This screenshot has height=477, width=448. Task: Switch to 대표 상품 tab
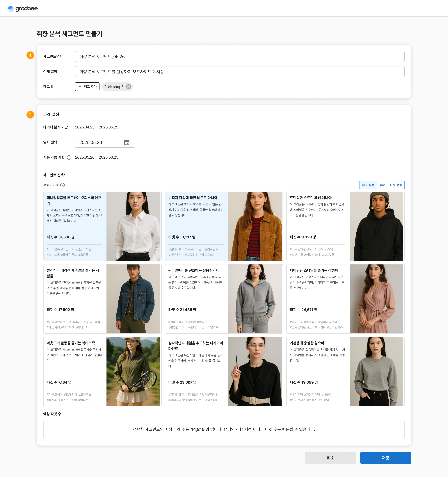coord(368,185)
